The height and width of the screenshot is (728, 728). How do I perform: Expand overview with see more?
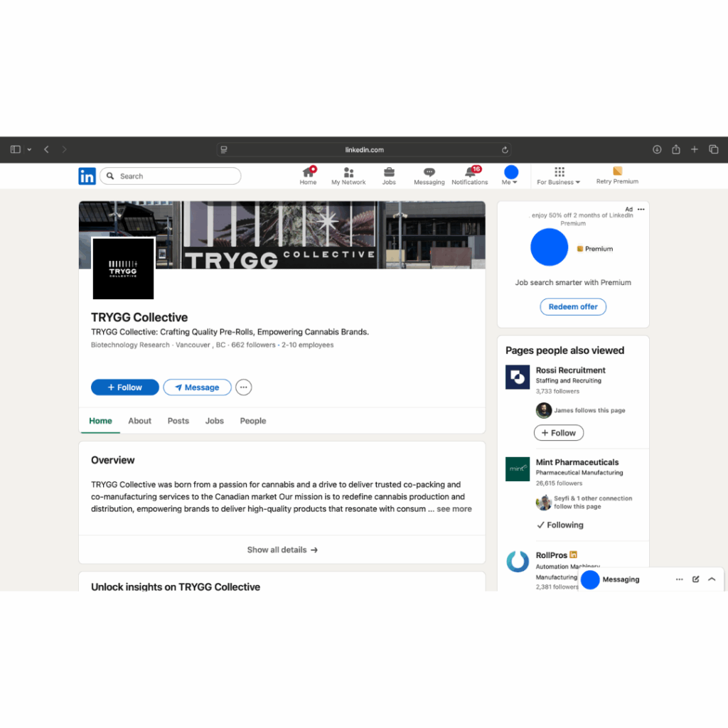coord(454,509)
